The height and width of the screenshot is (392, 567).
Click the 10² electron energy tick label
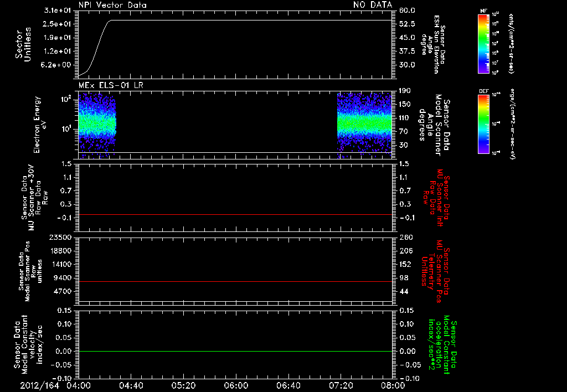tap(66, 99)
